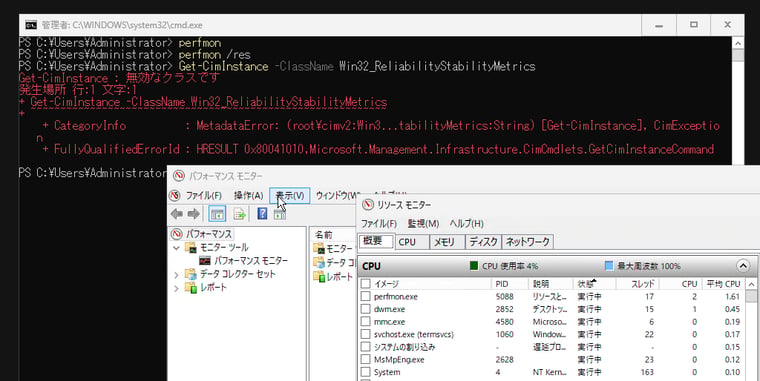Collapse the CPU section with round chevron
This screenshot has width=760, height=381.
click(743, 266)
